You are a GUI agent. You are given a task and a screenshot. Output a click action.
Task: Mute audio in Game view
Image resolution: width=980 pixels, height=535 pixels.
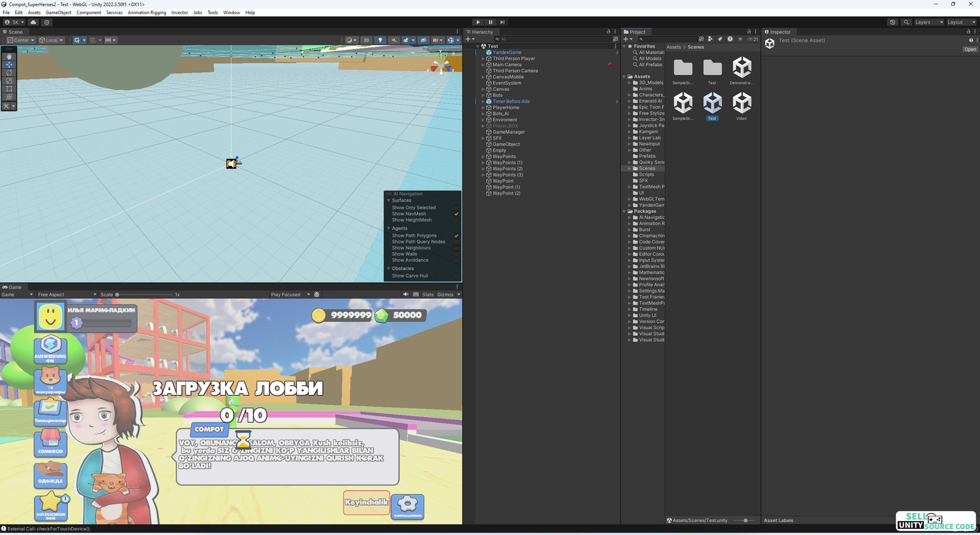[x=405, y=294]
